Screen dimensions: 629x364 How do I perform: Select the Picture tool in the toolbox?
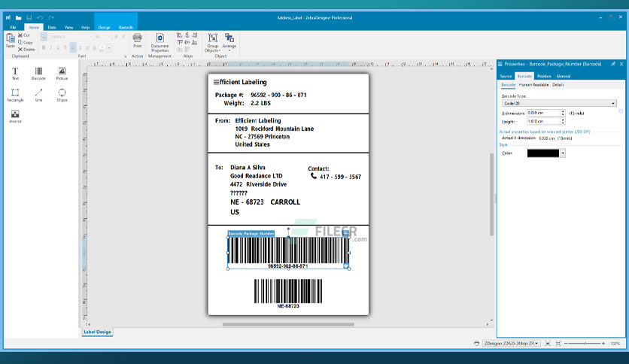[x=62, y=74]
